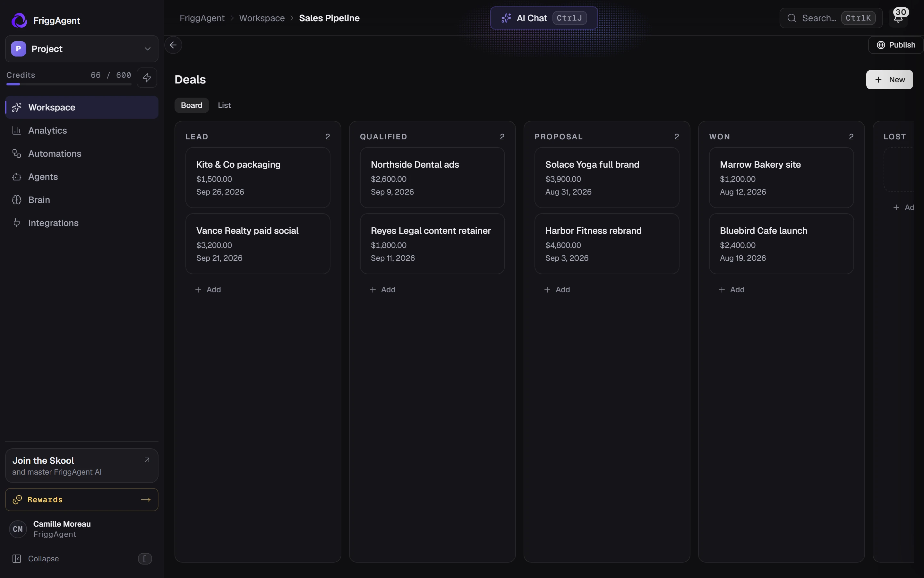Open the Agents section
The width and height of the screenshot is (924, 578).
click(82, 177)
